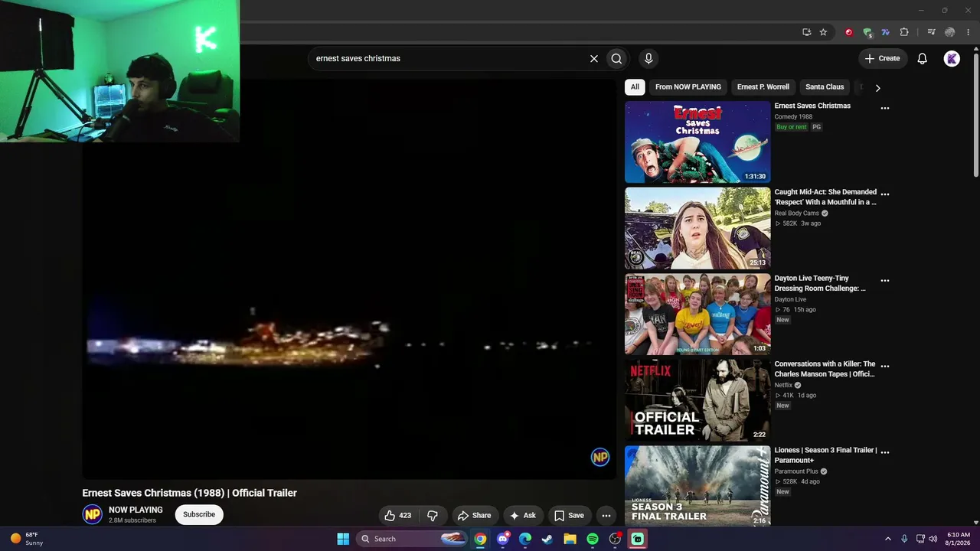Click the Create button
This screenshot has height=551, width=980.
pos(882,58)
